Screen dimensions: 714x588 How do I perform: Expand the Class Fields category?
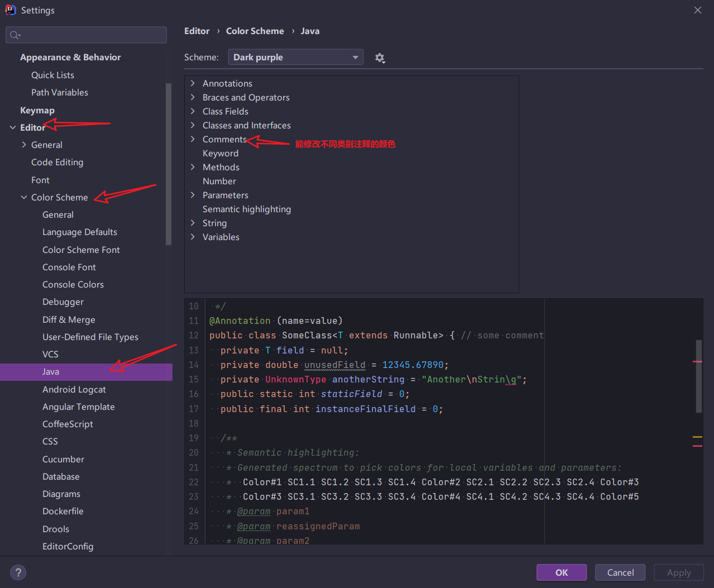click(193, 111)
